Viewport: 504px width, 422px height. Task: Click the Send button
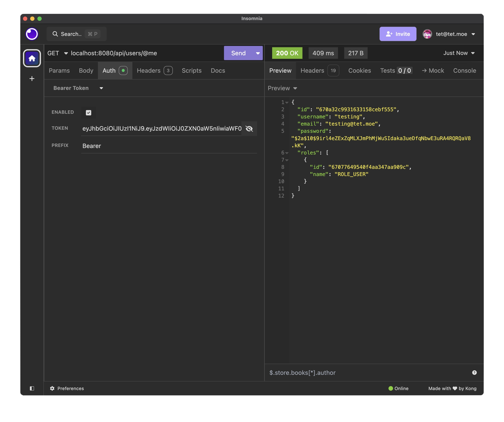point(238,53)
